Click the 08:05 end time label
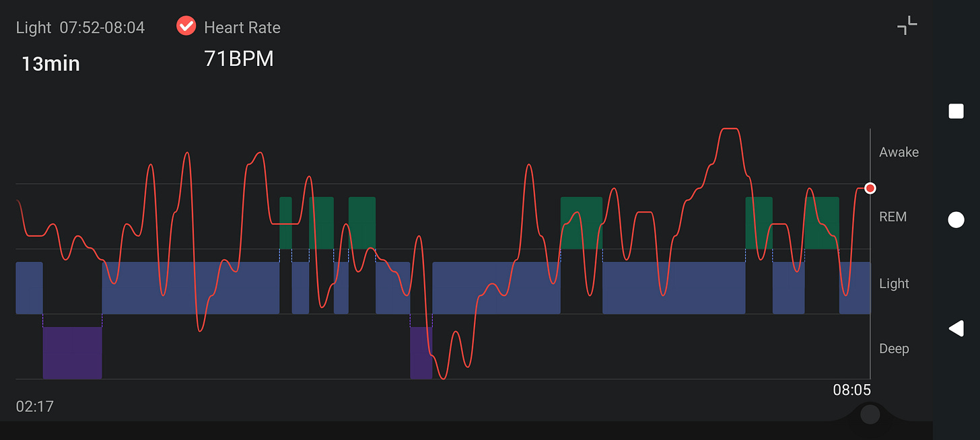Image resolution: width=980 pixels, height=440 pixels. pos(851,390)
